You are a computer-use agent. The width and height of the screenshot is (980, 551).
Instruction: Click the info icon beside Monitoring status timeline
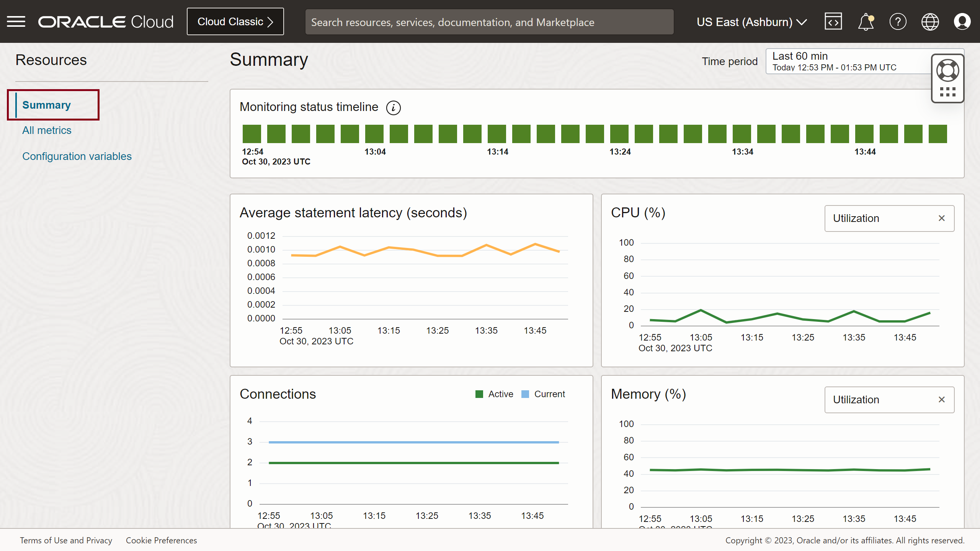(394, 108)
